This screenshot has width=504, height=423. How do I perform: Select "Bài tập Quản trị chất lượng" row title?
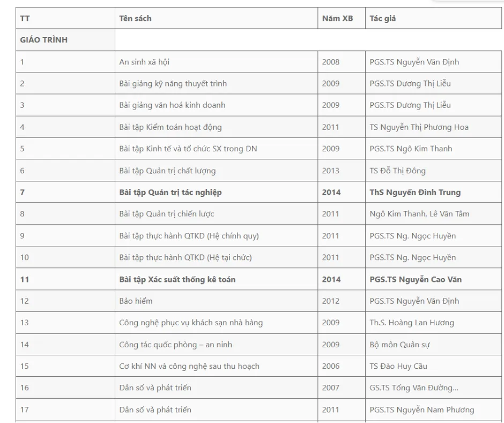[x=167, y=171]
